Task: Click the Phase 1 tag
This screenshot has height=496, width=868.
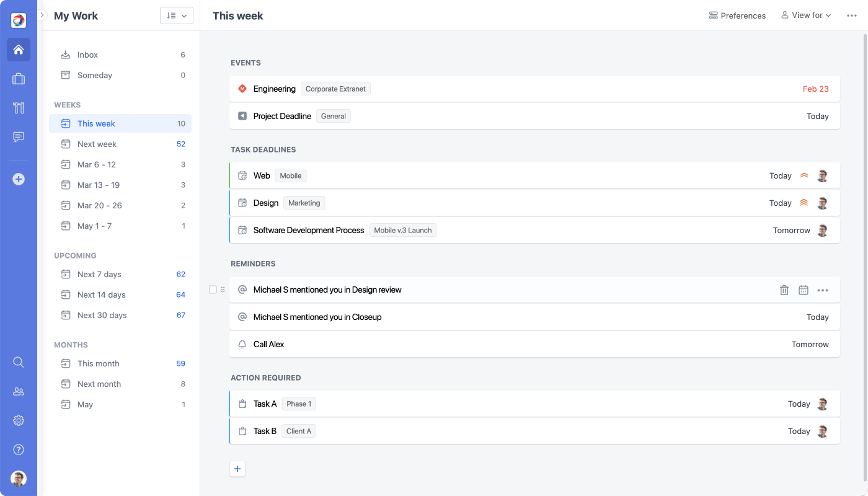Action: coord(299,404)
